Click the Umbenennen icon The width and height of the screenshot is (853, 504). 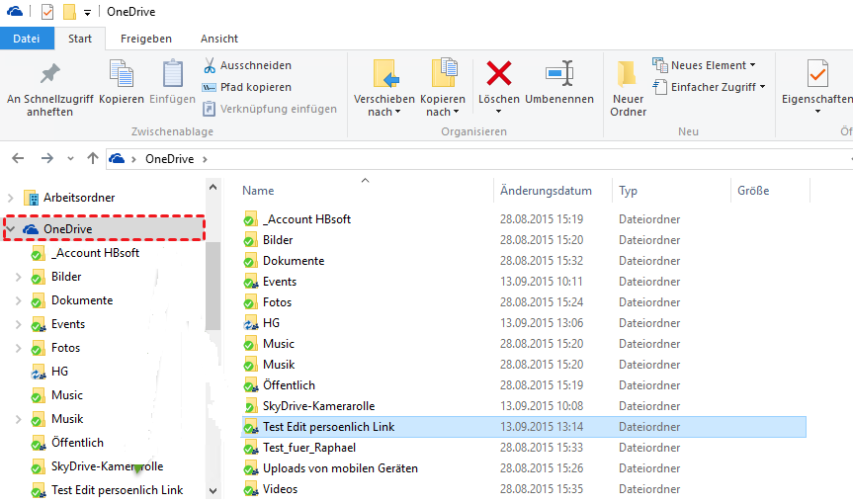tap(559, 73)
